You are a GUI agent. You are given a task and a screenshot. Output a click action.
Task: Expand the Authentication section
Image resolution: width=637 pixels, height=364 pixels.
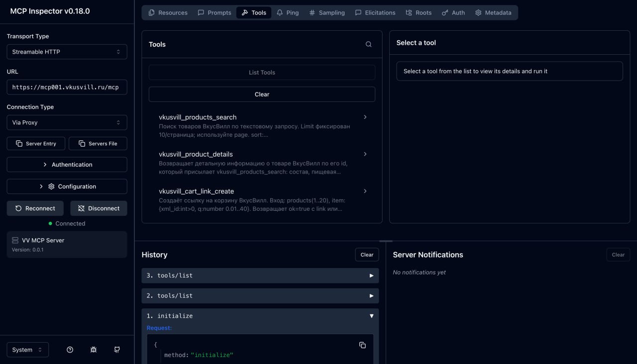[67, 165]
